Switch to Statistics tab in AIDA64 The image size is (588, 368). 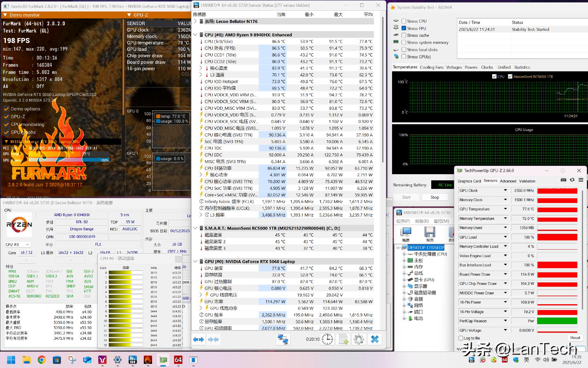click(522, 67)
